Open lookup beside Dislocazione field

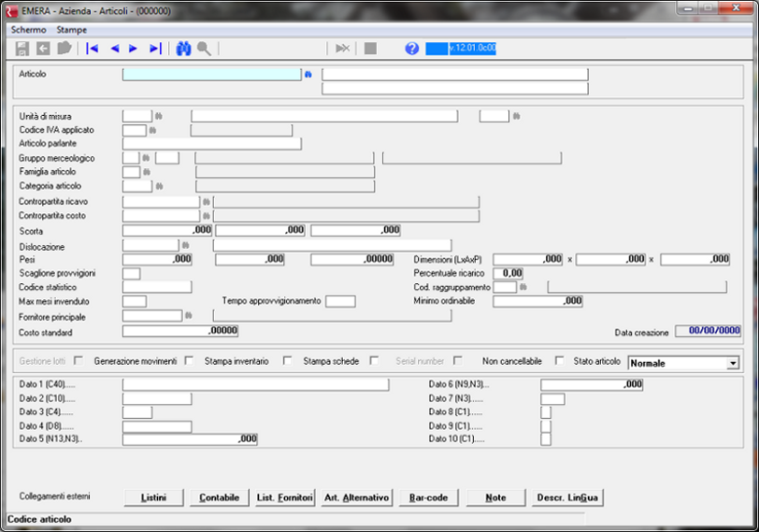tap(185, 245)
